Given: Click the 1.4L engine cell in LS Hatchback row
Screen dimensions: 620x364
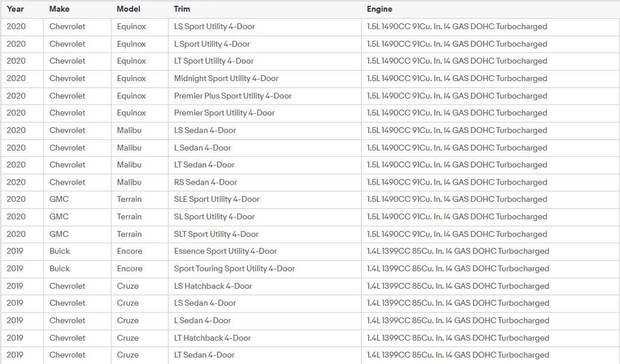Looking at the screenshot, I should click(x=490, y=286).
